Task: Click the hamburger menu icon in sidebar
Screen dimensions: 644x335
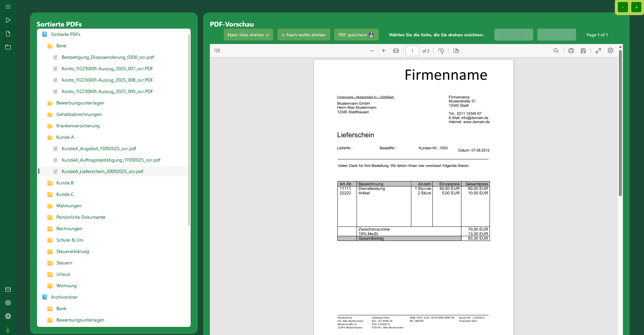Action: (8, 7)
